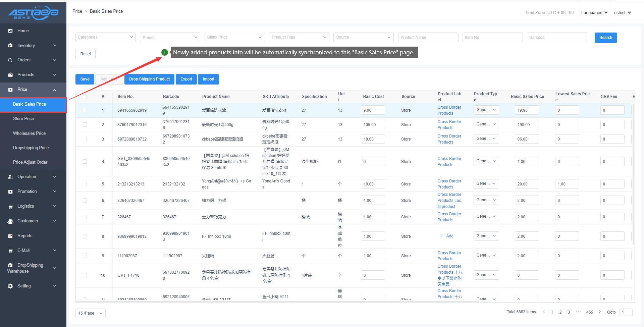644x327 pixels.
Task: Open the Languages dropdown
Action: click(x=594, y=13)
